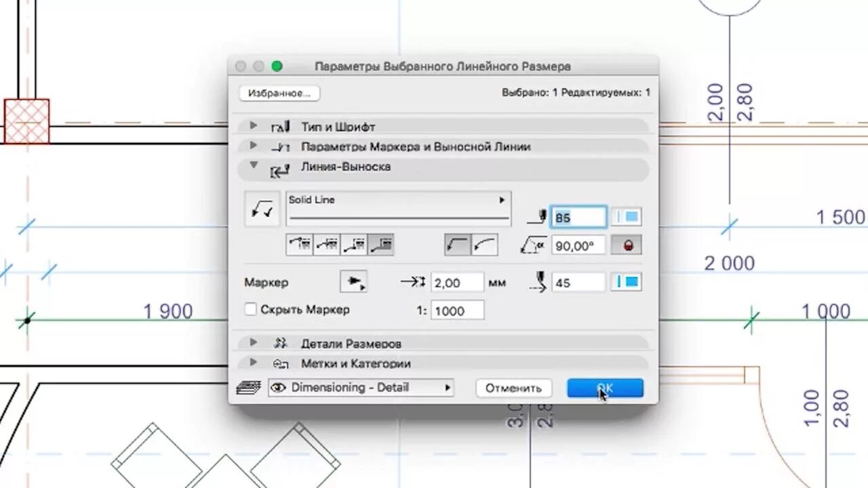
Task: Choose straight angled leader line shape
Action: pos(458,245)
